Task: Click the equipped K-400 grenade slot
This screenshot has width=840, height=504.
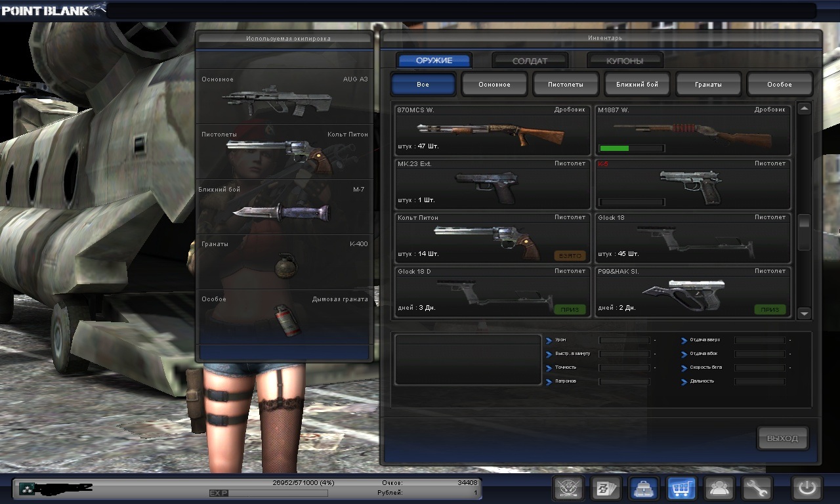Action: point(284,262)
